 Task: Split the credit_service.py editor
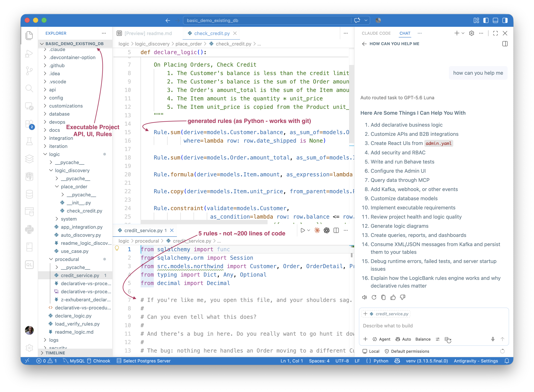pyautogui.click(x=336, y=230)
